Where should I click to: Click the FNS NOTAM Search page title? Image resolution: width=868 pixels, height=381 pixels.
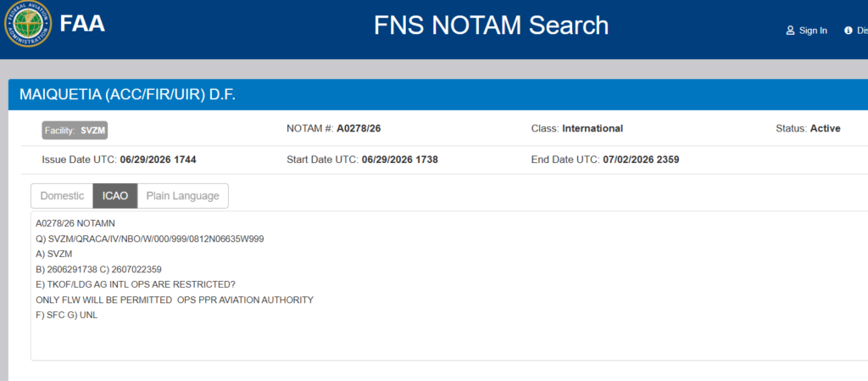(491, 25)
